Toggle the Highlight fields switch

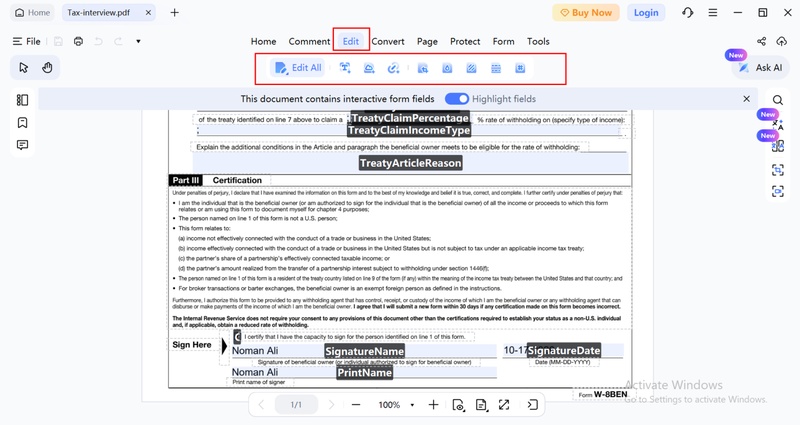457,98
